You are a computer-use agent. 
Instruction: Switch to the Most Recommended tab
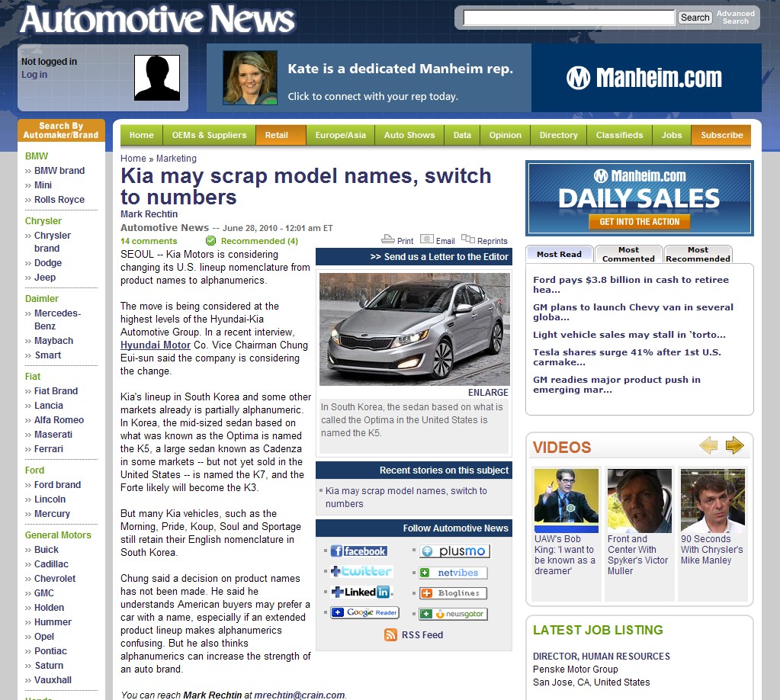click(x=698, y=254)
